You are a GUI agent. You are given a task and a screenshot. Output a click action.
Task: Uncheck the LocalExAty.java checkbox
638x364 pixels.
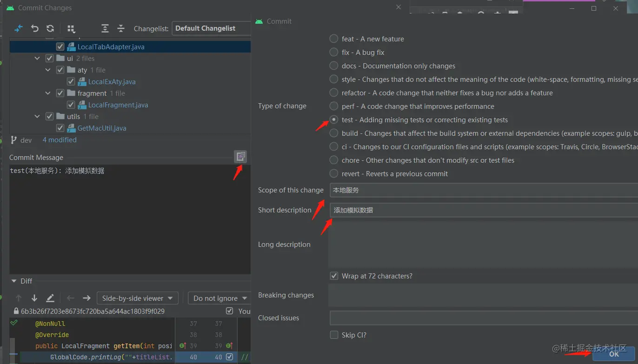pos(71,82)
